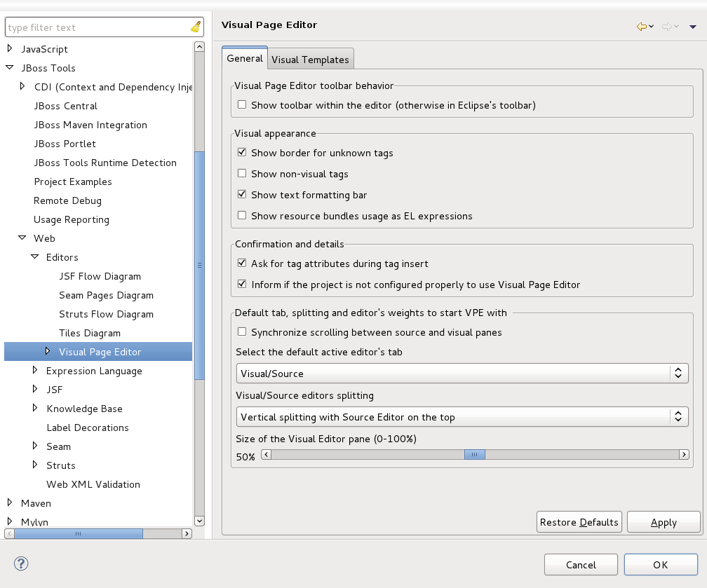Image resolution: width=707 pixels, height=588 pixels.
Task: Uncheck Show text formatting bar
Action: pos(242,194)
